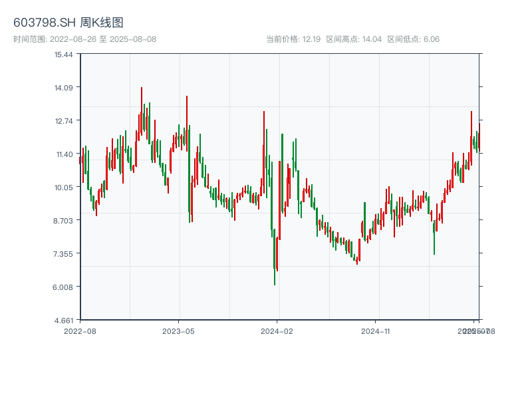The width and height of the screenshot is (532, 399).
Task: Select the interval high 区间高点: 14.04
Action: coord(354,39)
